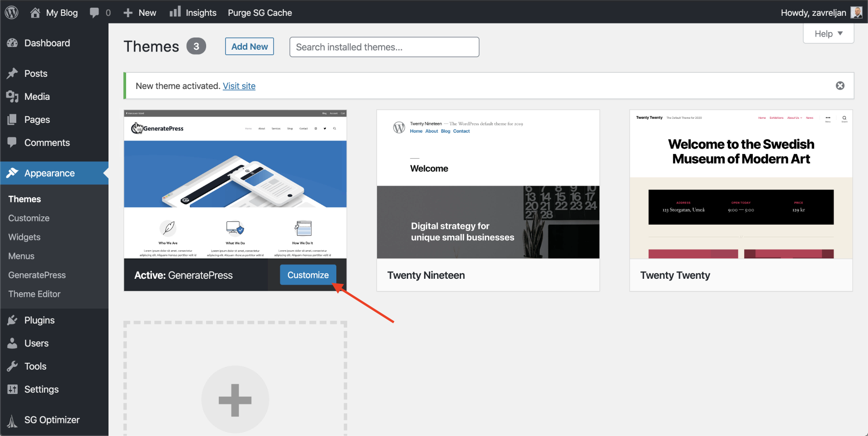Open GeneratePress submenu item
The height and width of the screenshot is (436, 868).
pos(37,275)
